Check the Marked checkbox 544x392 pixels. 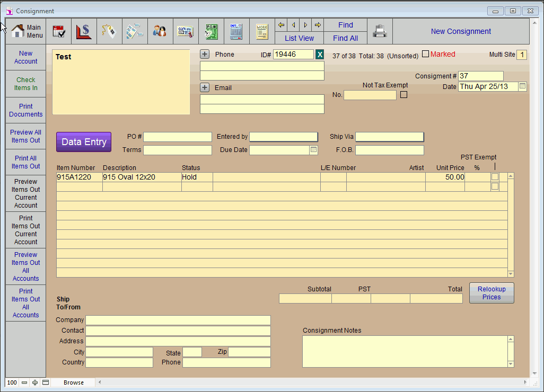coord(425,54)
